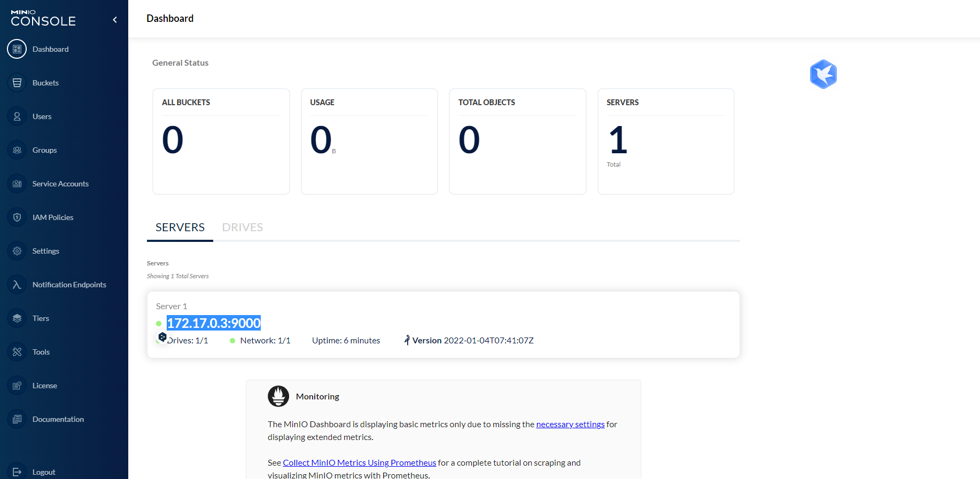
Task: Click the MinIO Console logo
Action: point(43,18)
